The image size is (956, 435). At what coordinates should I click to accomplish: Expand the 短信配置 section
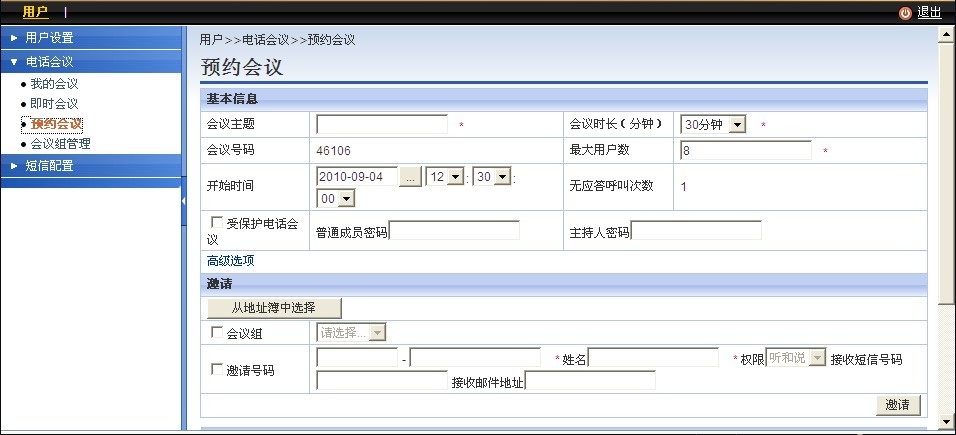(49, 166)
